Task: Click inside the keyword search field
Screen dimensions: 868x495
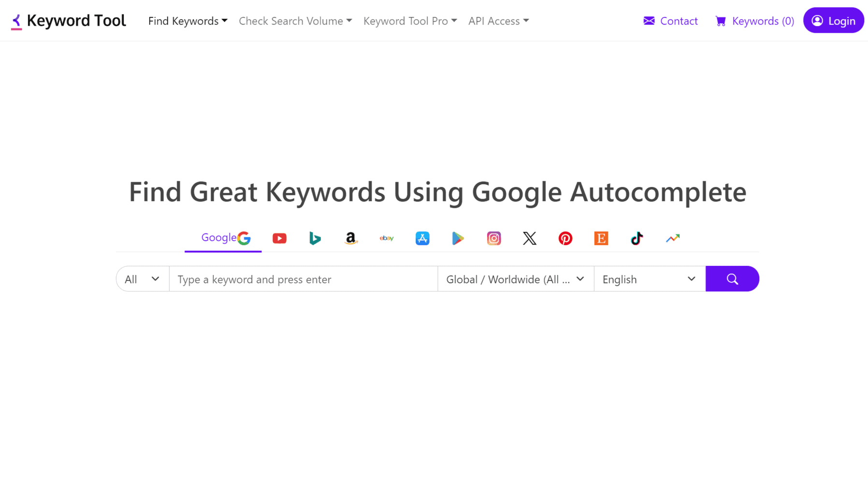Action: [303, 279]
